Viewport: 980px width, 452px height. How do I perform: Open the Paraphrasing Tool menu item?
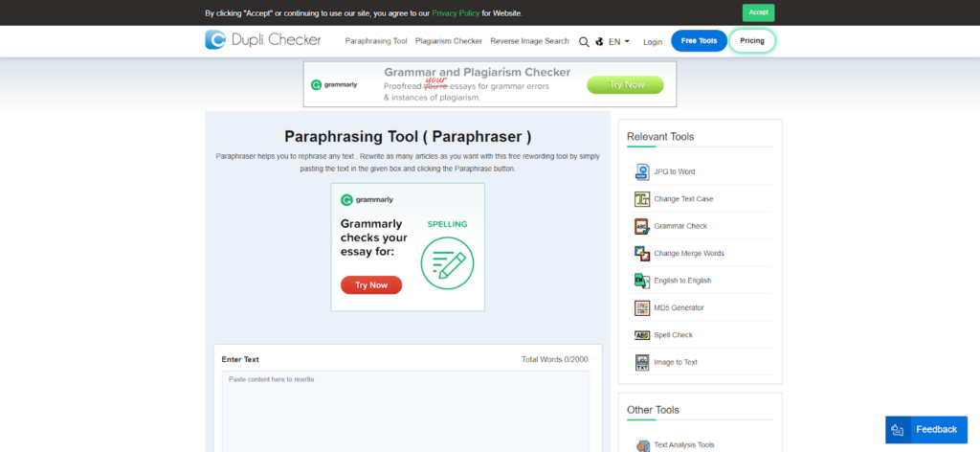[376, 41]
